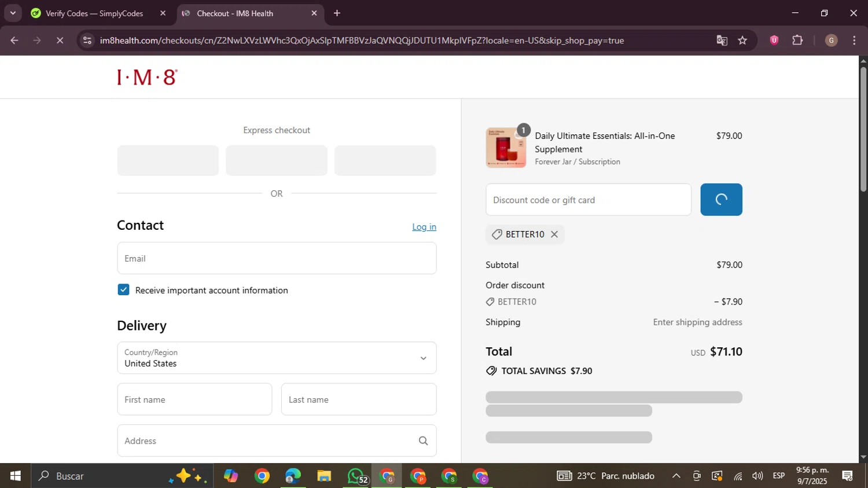Open the Windows Start menu
Screen dimensions: 868x488
[x=16, y=476]
